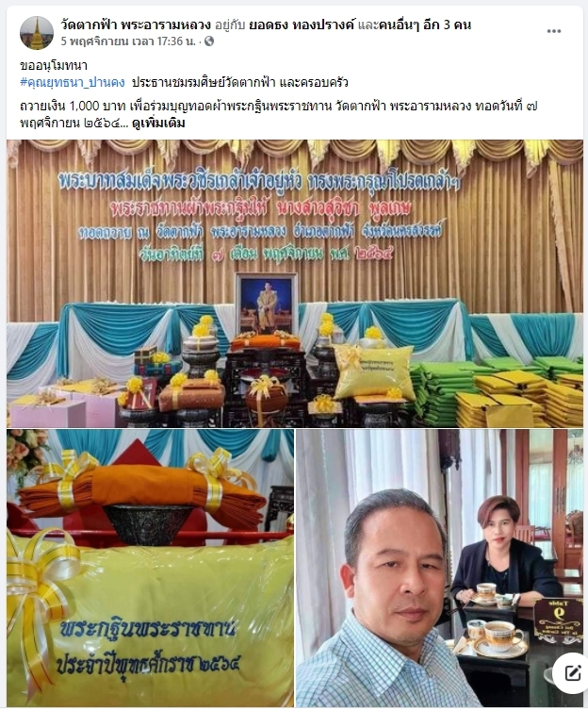Open the hashtag #คุณยุทธนา_ปานคง
The image size is (588, 711).
pos(73,83)
